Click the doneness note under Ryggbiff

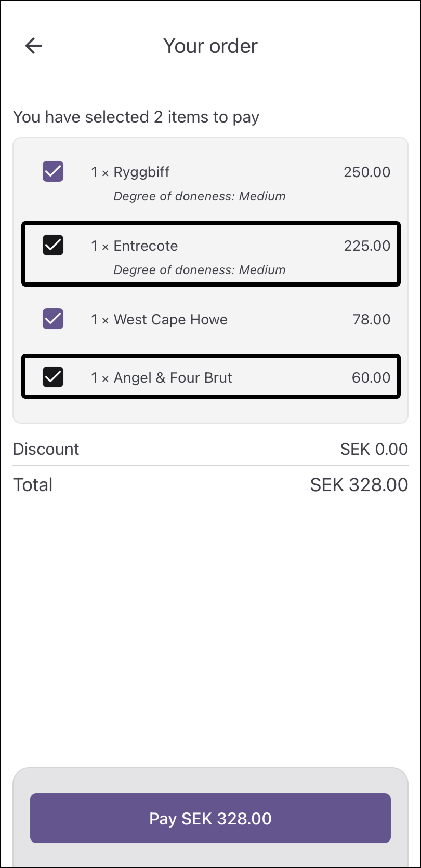point(200,196)
